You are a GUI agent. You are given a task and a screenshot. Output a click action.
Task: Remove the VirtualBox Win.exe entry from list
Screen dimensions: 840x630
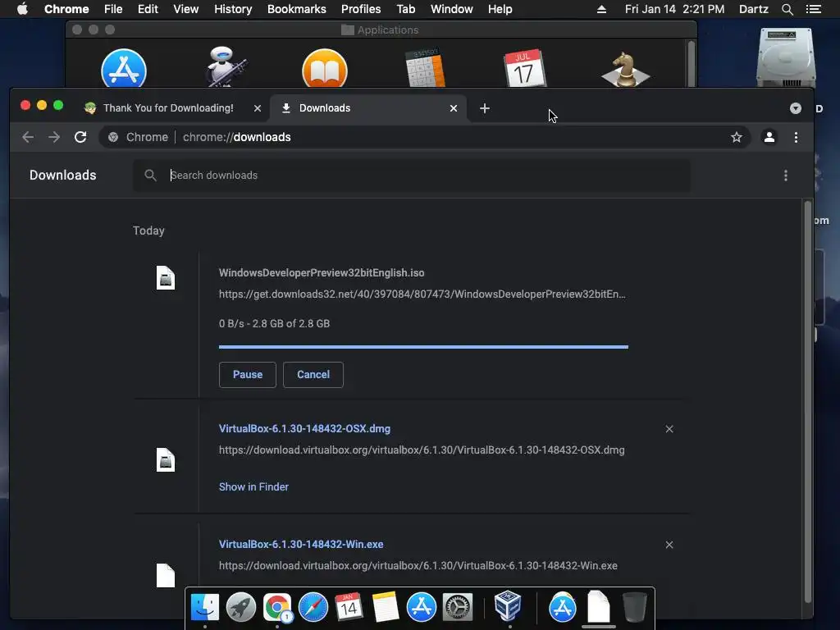tap(669, 545)
